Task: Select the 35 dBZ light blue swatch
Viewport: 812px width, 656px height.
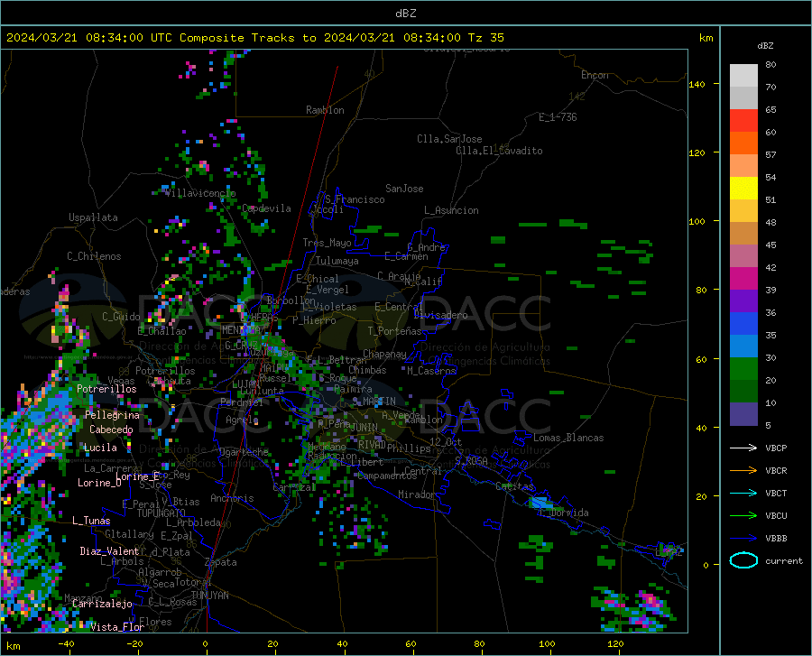Action: 743,346
